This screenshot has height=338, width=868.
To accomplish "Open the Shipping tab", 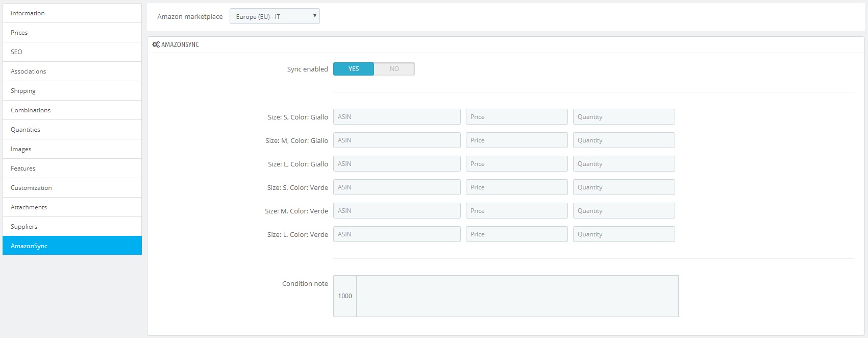I will (x=72, y=91).
